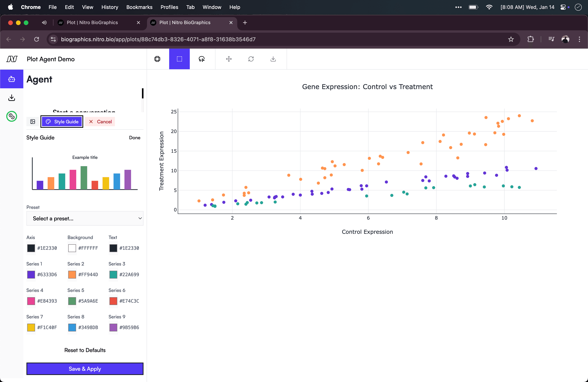The image size is (588, 382).
Task: Click the image attach icon beside Style Guide
Action: point(33,122)
